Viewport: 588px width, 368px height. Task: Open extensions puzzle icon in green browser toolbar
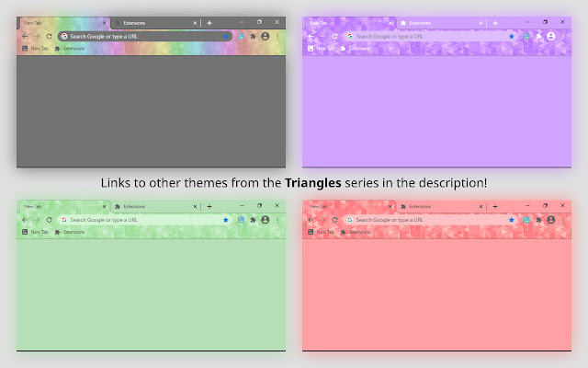pyautogui.click(x=254, y=220)
